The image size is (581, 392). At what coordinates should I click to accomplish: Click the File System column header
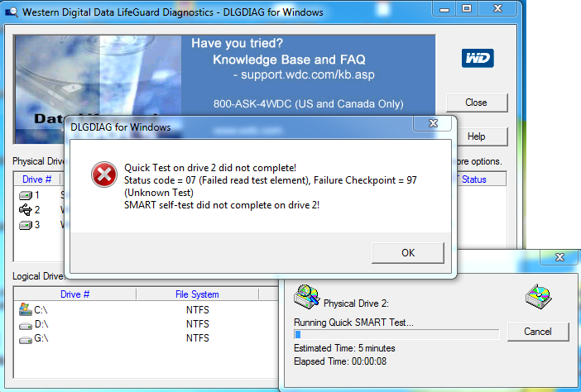coord(197,294)
